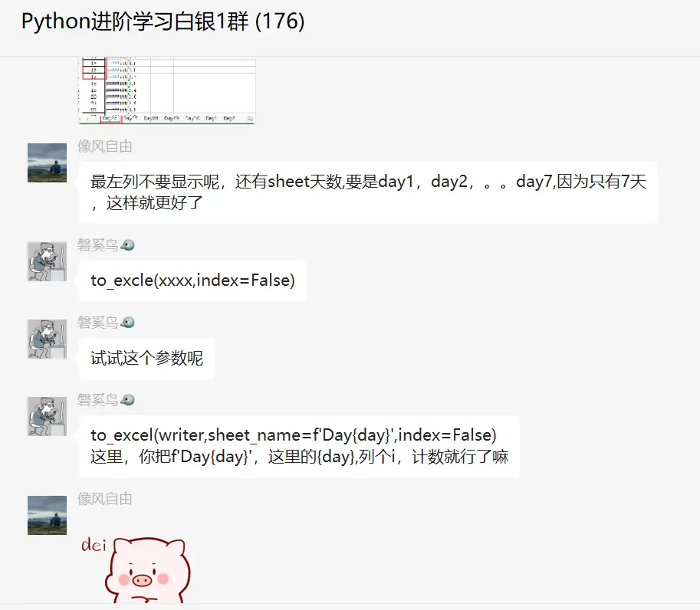The width and height of the screenshot is (700, 610).
Task: Open the Excel spreadsheet image thumbnail
Action: click(166, 90)
